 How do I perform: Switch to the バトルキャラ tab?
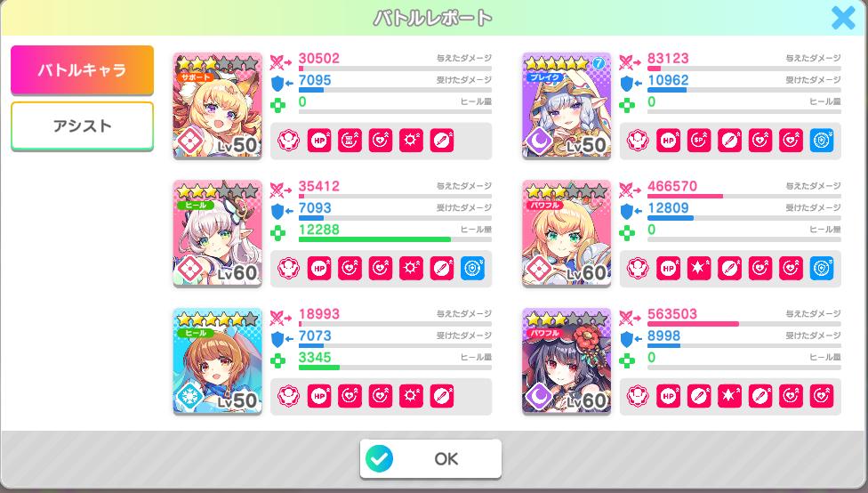coord(82,70)
